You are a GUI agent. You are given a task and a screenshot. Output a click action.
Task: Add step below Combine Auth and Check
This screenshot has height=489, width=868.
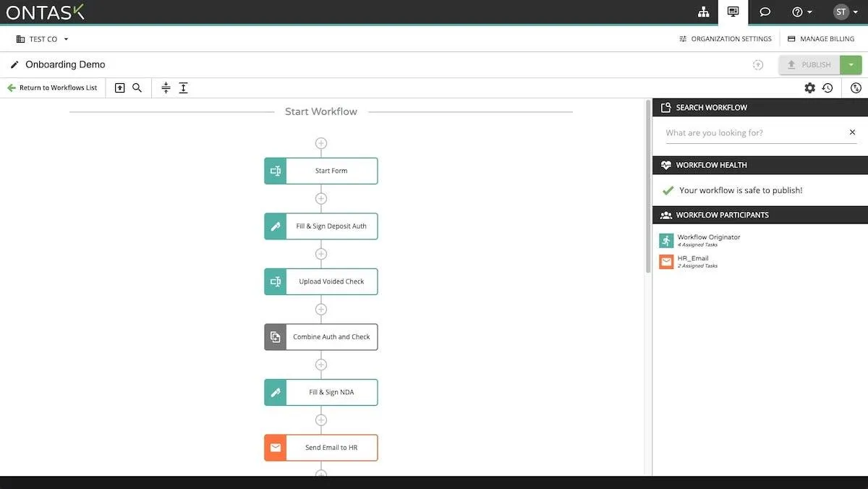(x=321, y=365)
